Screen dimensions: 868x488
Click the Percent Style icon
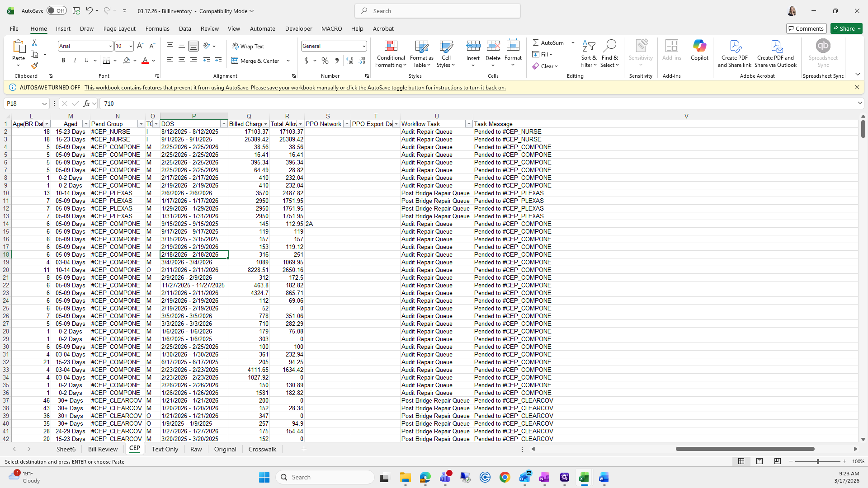[x=325, y=61]
